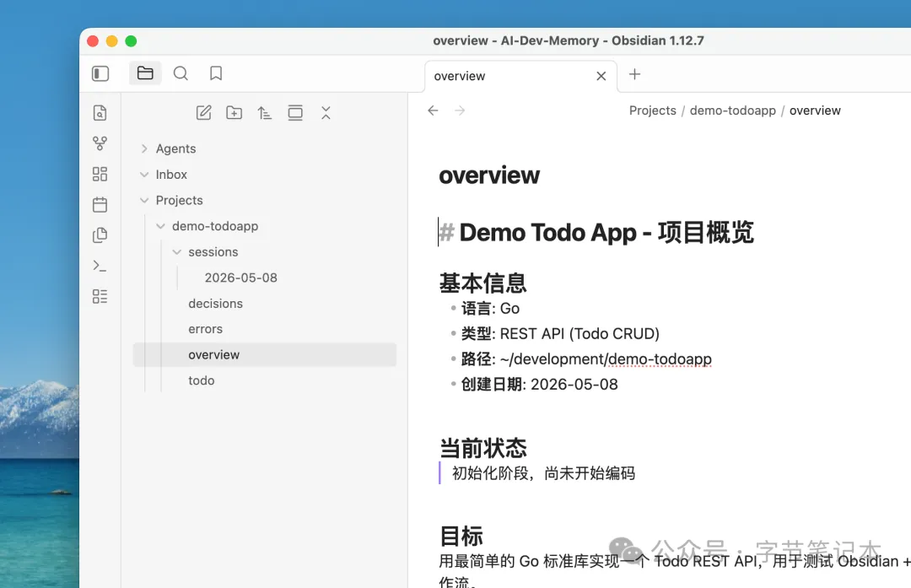911x588 pixels.
Task: Click the Demo Todo App heading
Action: pos(606,232)
